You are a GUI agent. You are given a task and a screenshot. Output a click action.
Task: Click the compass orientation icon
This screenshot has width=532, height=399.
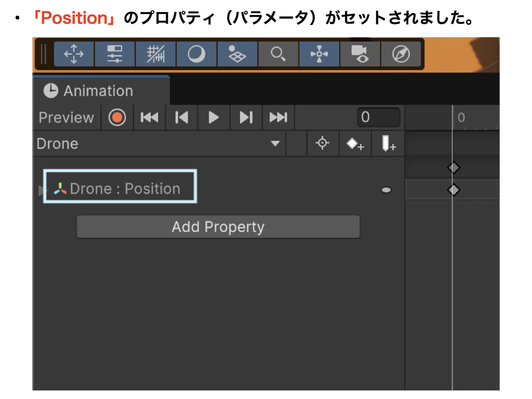tap(401, 54)
